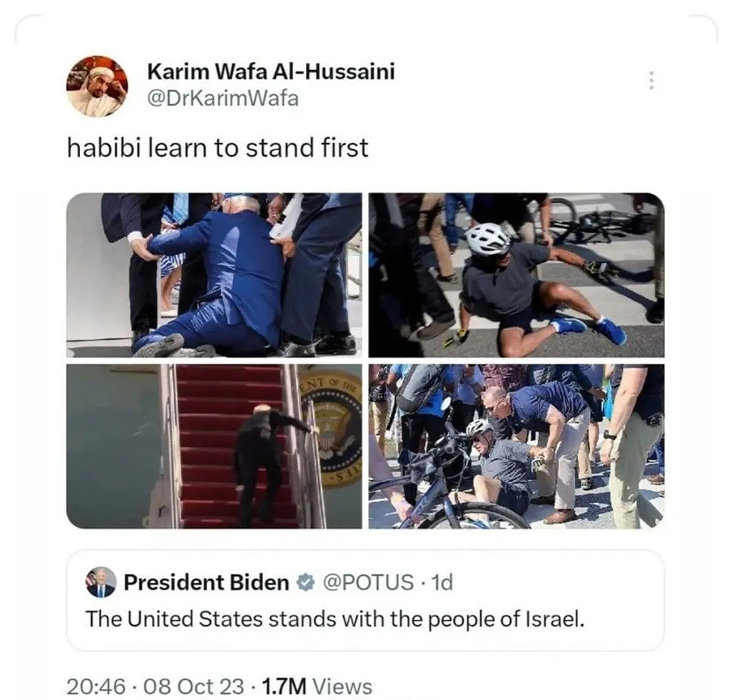The height and width of the screenshot is (700, 733).
Task: Open the top-right photo of the fallen cyclist
Action: pos(517,275)
